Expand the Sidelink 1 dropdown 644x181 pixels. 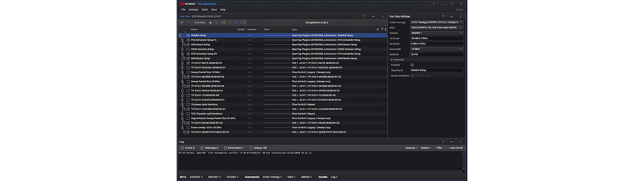[437, 33]
